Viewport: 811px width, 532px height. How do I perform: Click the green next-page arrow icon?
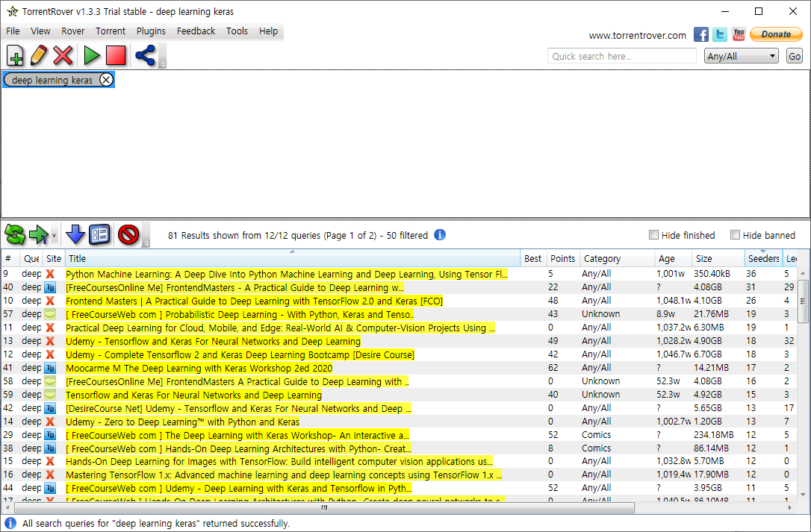(x=39, y=235)
